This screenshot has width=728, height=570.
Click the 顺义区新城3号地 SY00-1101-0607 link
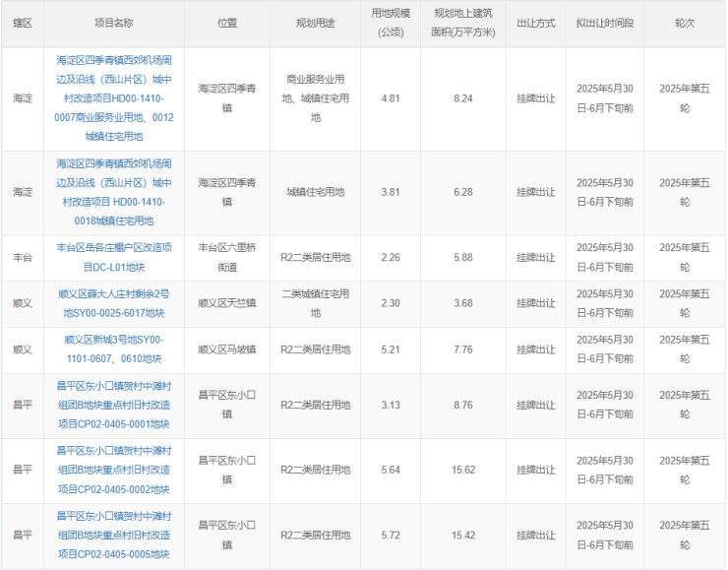(x=115, y=348)
